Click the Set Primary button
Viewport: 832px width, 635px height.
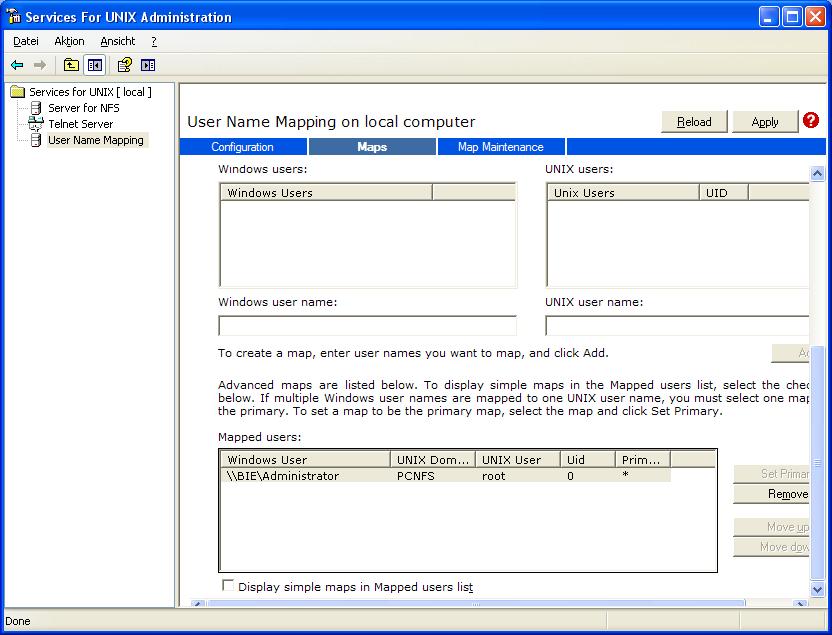point(772,474)
